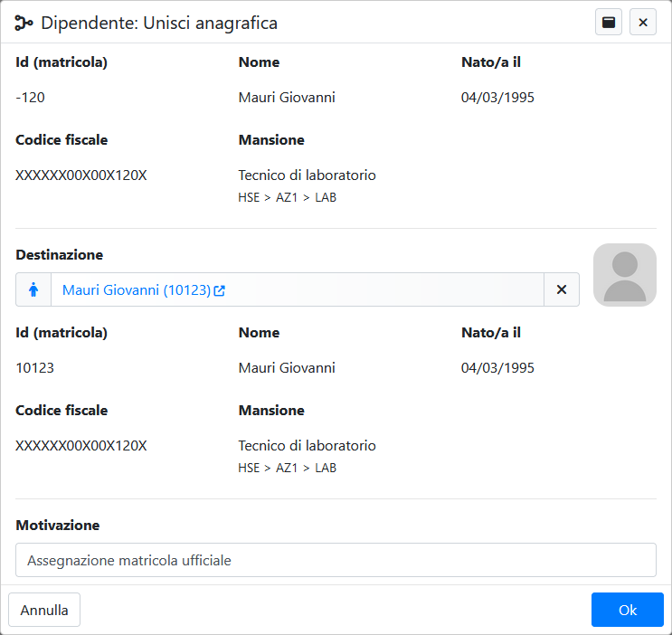Select the destination matricola value 10123
The height and width of the screenshot is (635, 672).
click(x=35, y=368)
